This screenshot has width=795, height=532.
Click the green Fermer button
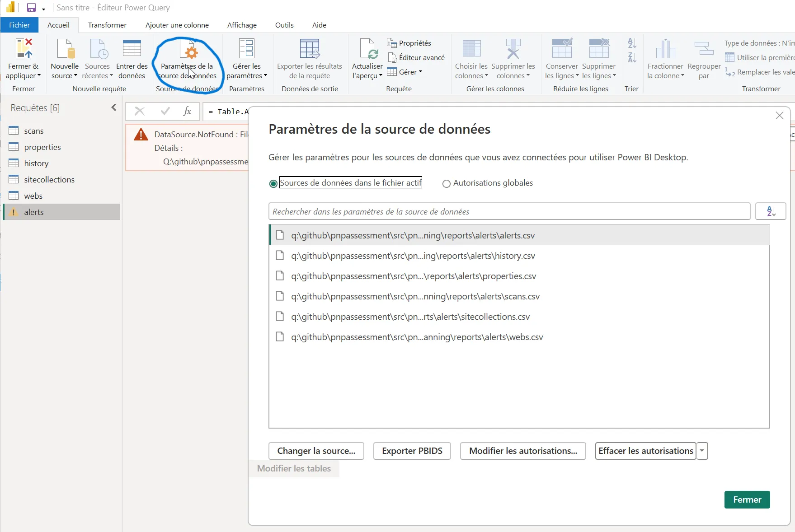[747, 499]
